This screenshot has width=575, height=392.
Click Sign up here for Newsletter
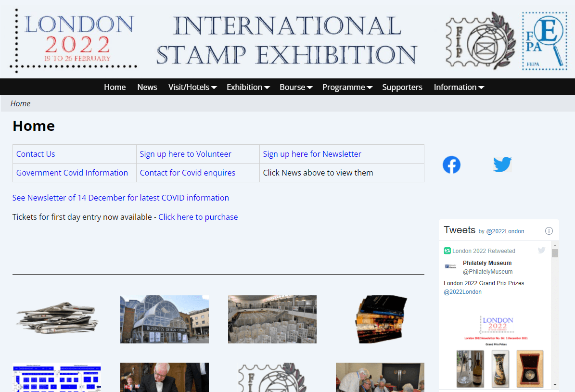(312, 154)
